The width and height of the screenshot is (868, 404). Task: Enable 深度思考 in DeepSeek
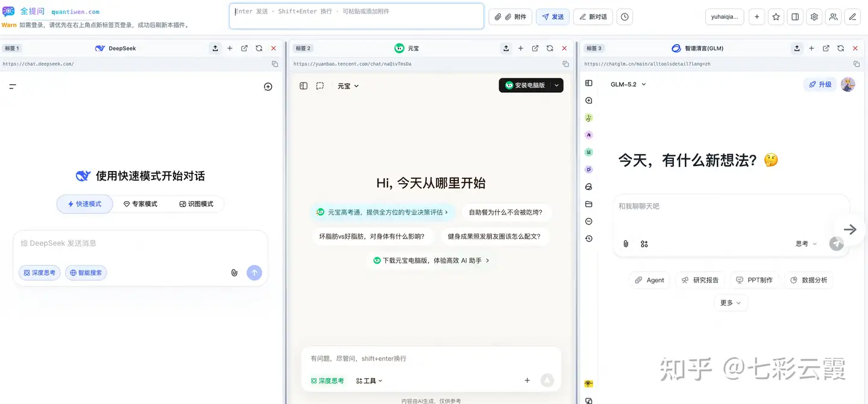click(x=39, y=273)
